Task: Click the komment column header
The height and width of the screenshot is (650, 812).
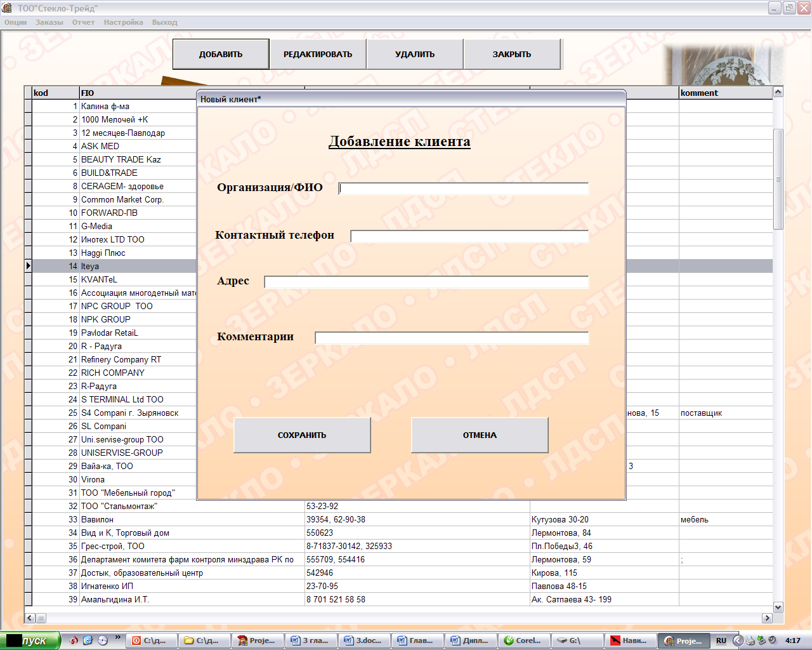Action: click(x=726, y=93)
